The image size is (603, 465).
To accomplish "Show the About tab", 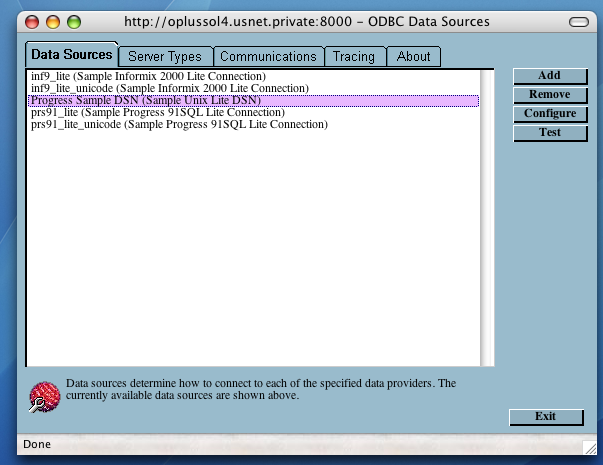I will pos(413,57).
